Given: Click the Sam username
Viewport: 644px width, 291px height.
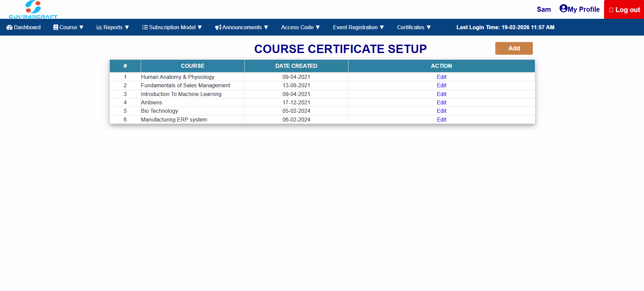Looking at the screenshot, I should pos(544,9).
